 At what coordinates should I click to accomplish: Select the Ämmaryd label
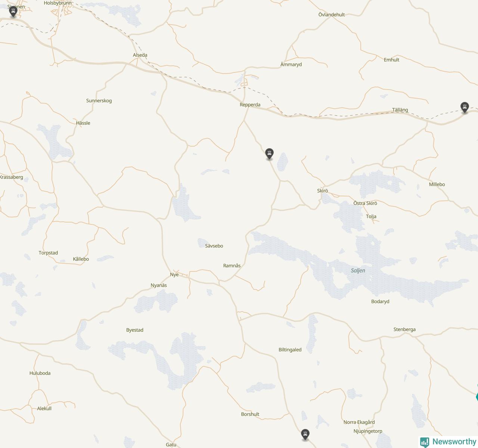291,65
